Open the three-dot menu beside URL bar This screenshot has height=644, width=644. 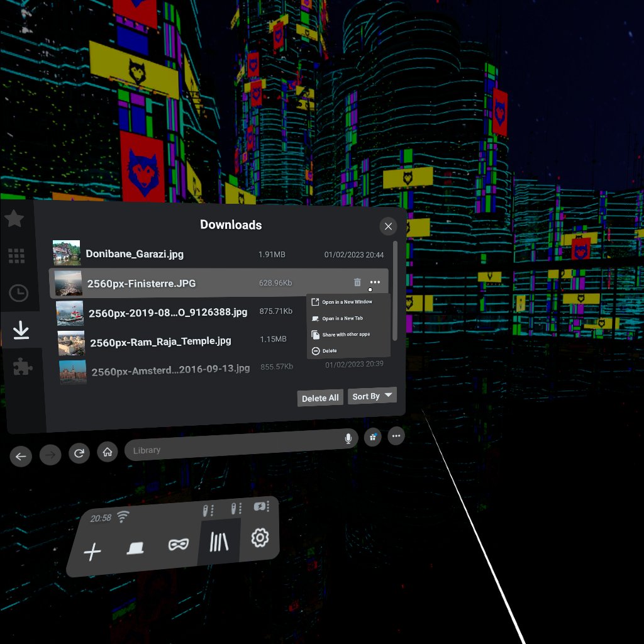[396, 436]
